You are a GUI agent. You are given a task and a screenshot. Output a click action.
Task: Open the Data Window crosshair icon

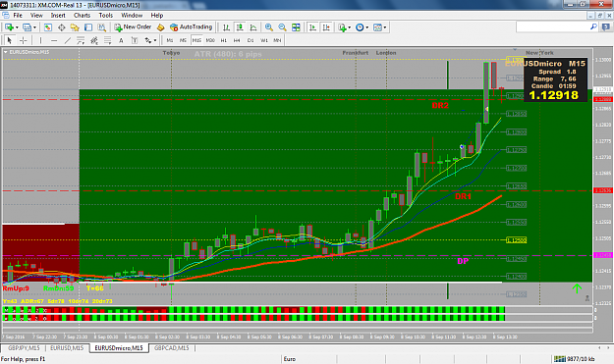click(x=62, y=27)
